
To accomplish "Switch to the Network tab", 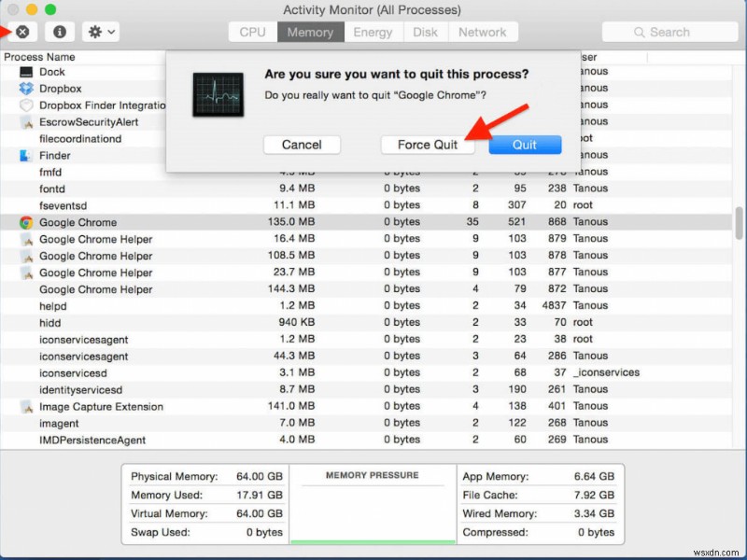I will (483, 31).
